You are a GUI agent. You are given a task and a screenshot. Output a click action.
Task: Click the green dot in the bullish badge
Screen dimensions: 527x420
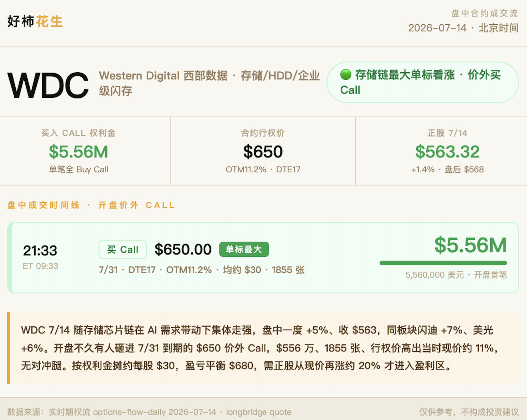click(346, 75)
